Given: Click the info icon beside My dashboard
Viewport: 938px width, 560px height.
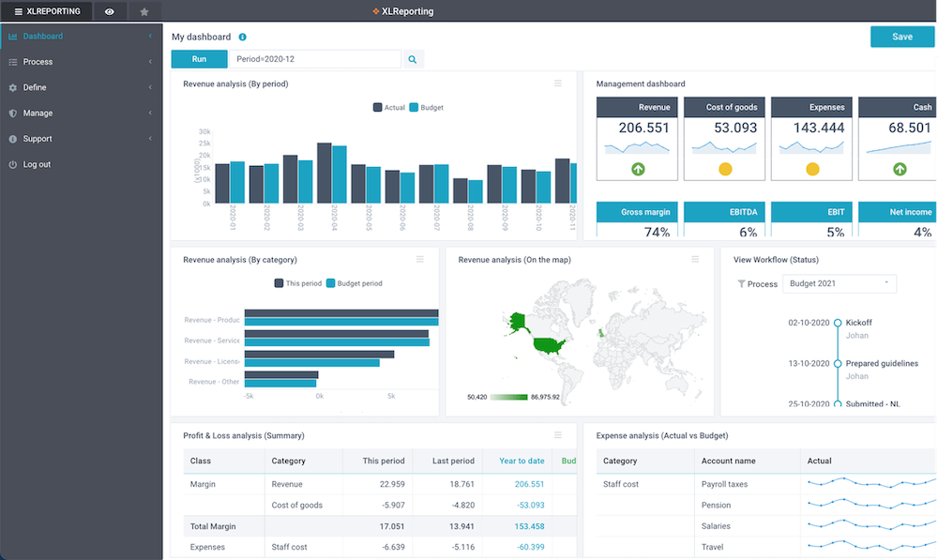Looking at the screenshot, I should [242, 38].
